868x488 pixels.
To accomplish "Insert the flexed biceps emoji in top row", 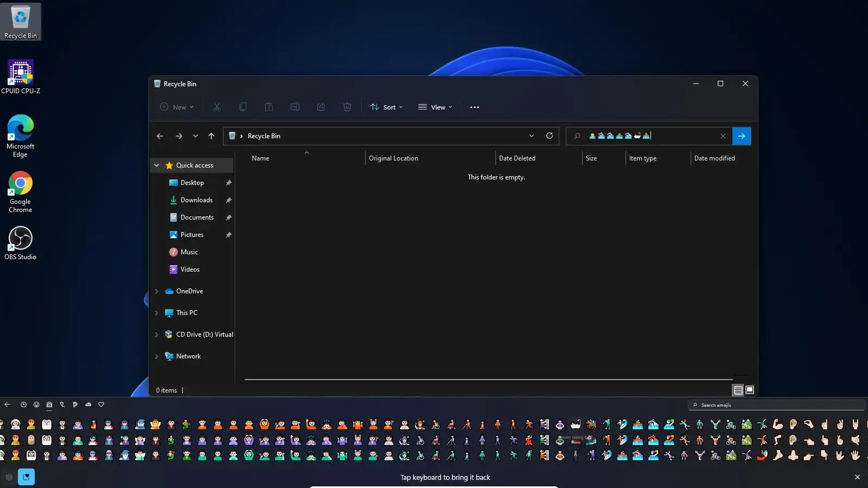I will click(x=777, y=424).
